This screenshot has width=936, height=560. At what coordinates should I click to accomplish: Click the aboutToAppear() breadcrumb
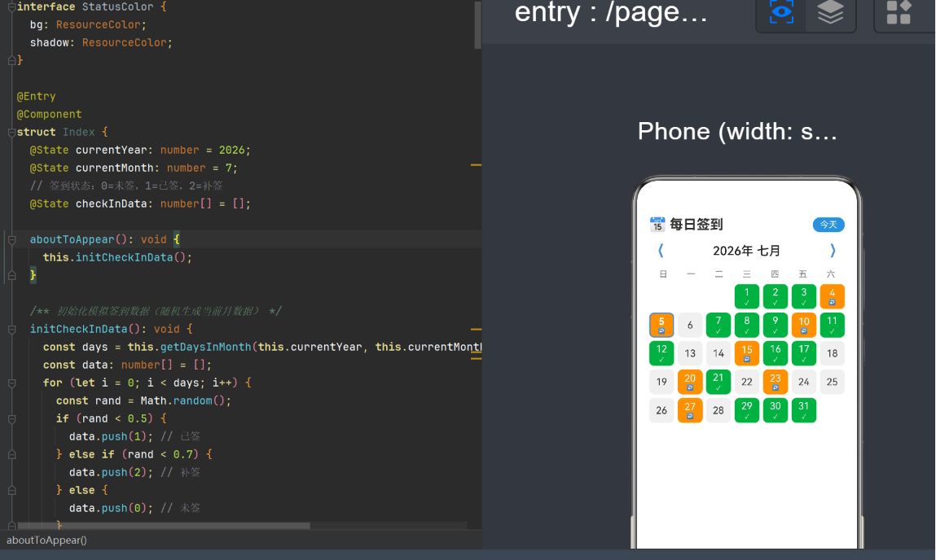pos(46,540)
